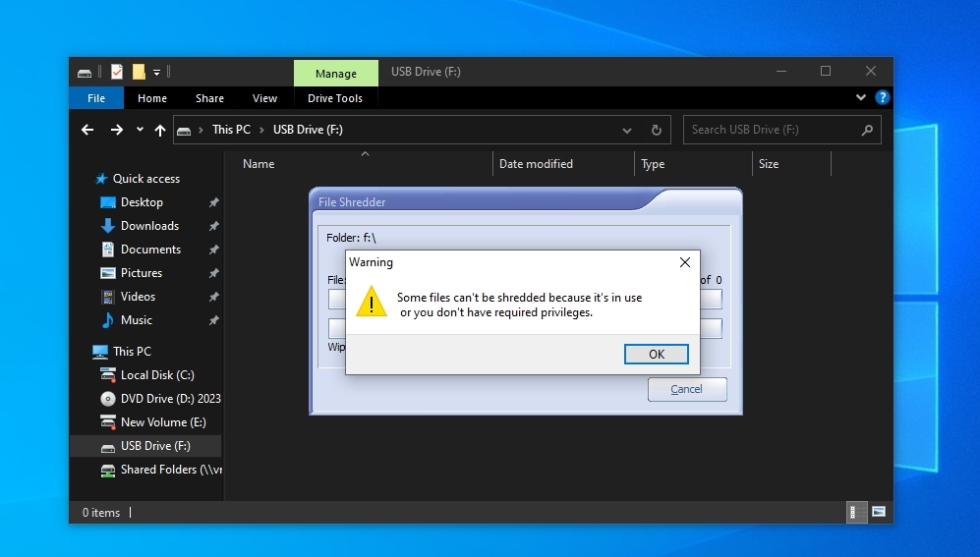This screenshot has height=557, width=980.
Task: Open Explorer help question mark
Action: click(882, 97)
